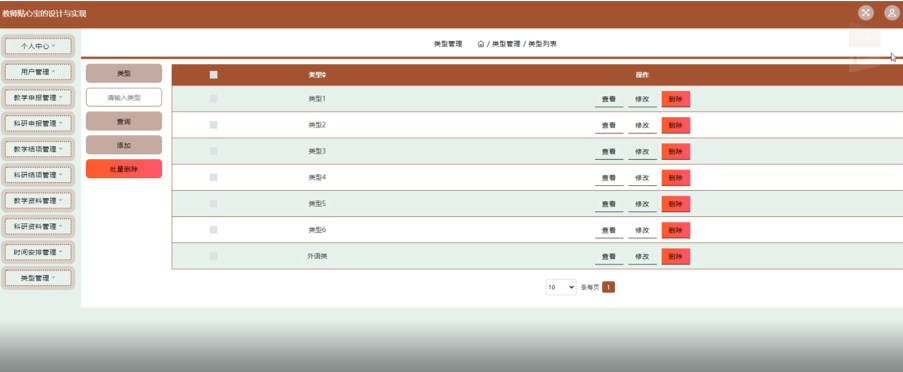The image size is (903, 372).
Task: View the 外语类 entry with 查看
Action: (609, 257)
